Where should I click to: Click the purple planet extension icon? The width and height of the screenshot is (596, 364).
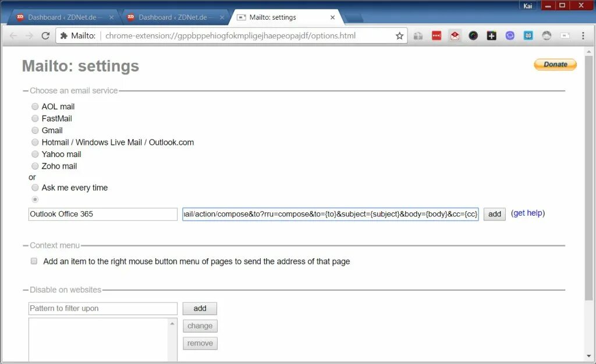click(x=510, y=35)
